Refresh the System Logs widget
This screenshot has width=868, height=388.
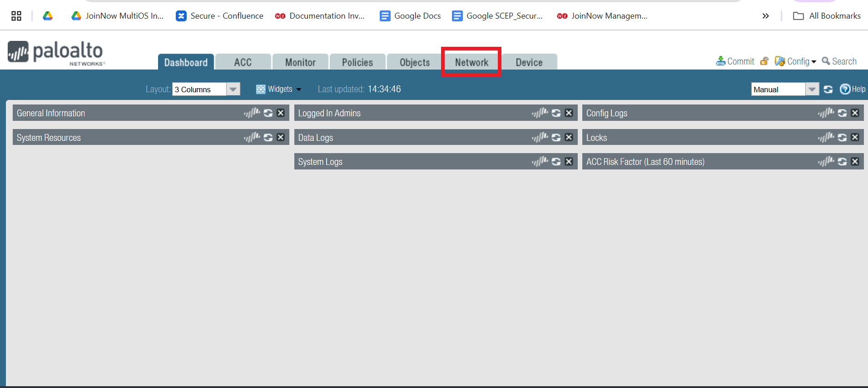[x=556, y=161]
